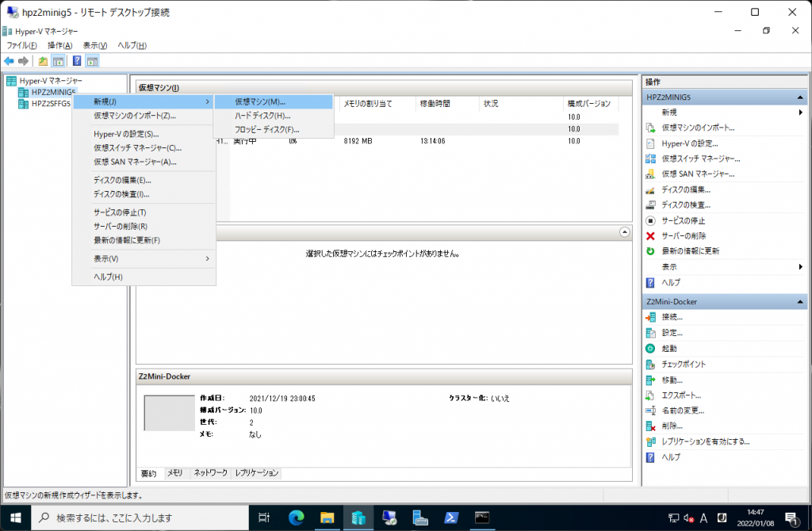Click 名前の変更 under Z2Mini-Docker actions
Screen dimensions: 812x531
(683, 411)
